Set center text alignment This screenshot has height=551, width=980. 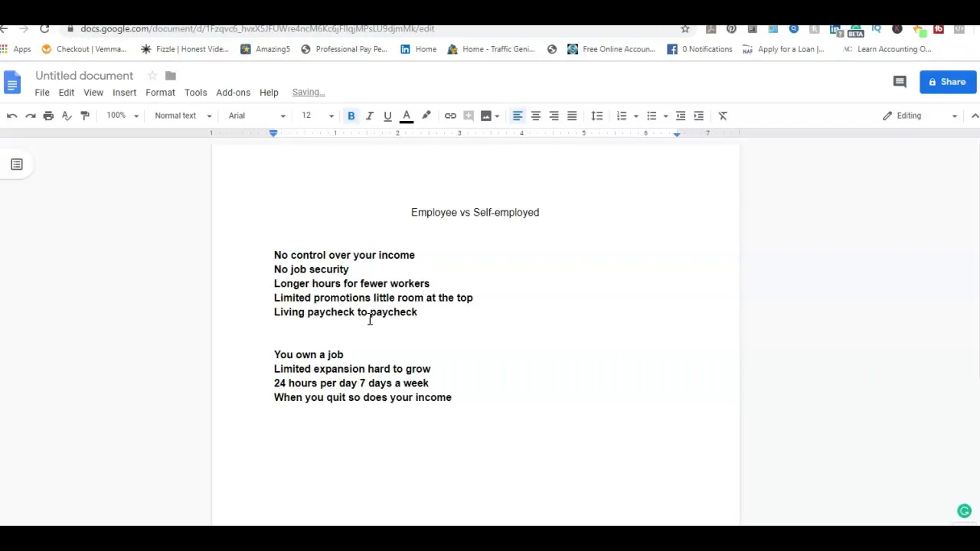536,116
